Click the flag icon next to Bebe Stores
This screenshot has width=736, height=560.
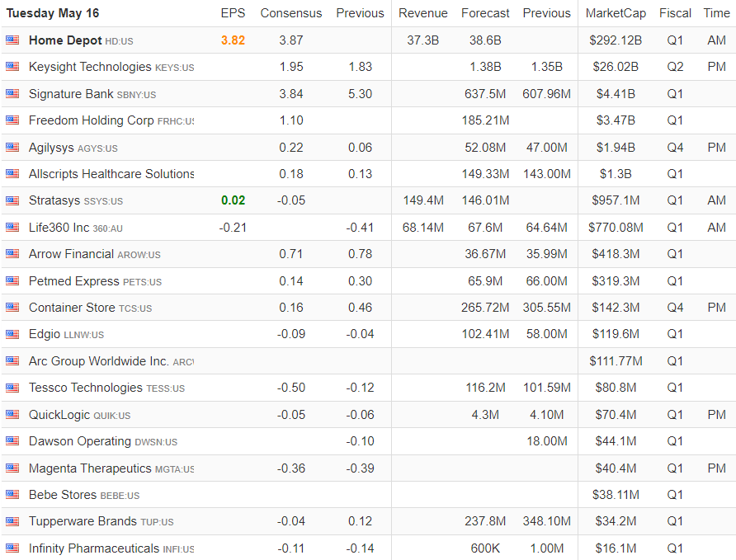(x=12, y=495)
